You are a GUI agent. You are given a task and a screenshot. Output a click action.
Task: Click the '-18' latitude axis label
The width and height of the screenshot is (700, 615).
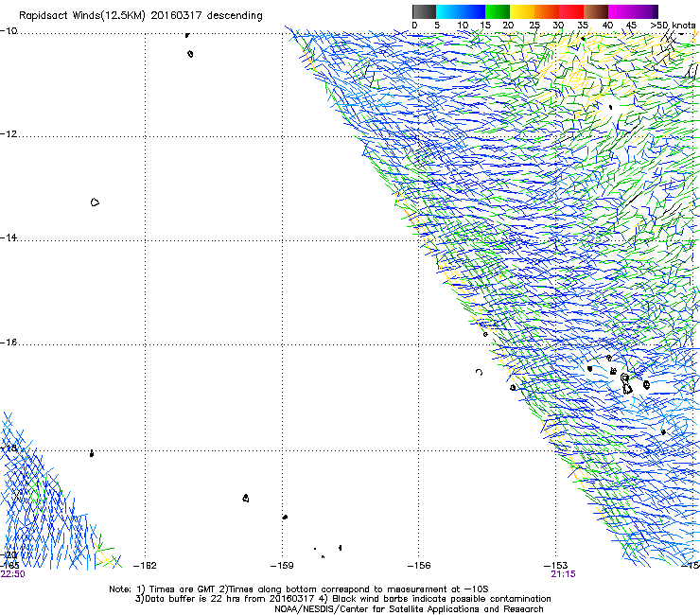[x=9, y=448]
